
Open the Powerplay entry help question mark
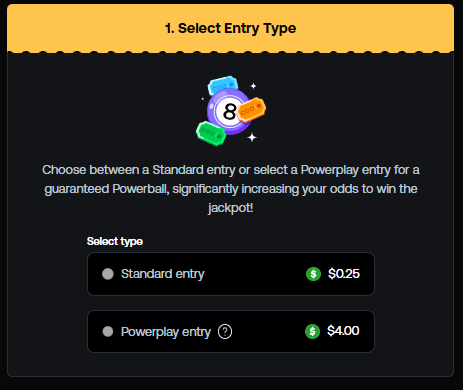pos(225,332)
